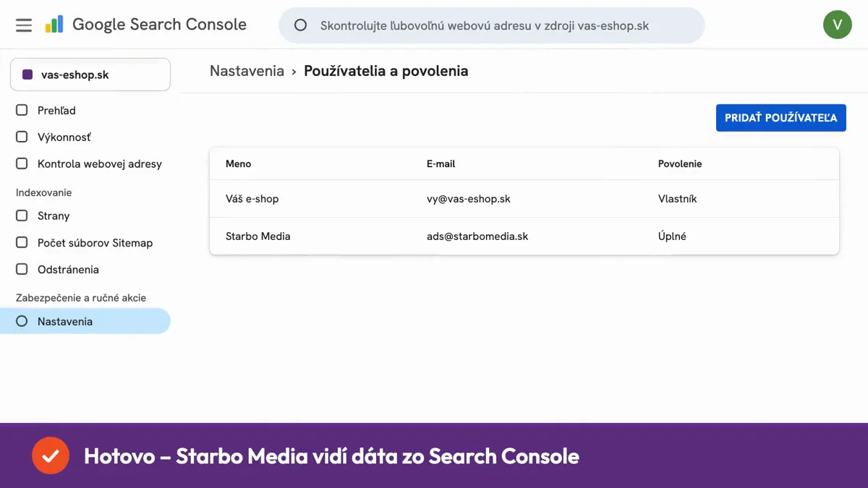Click the E-mail column header

(441, 164)
